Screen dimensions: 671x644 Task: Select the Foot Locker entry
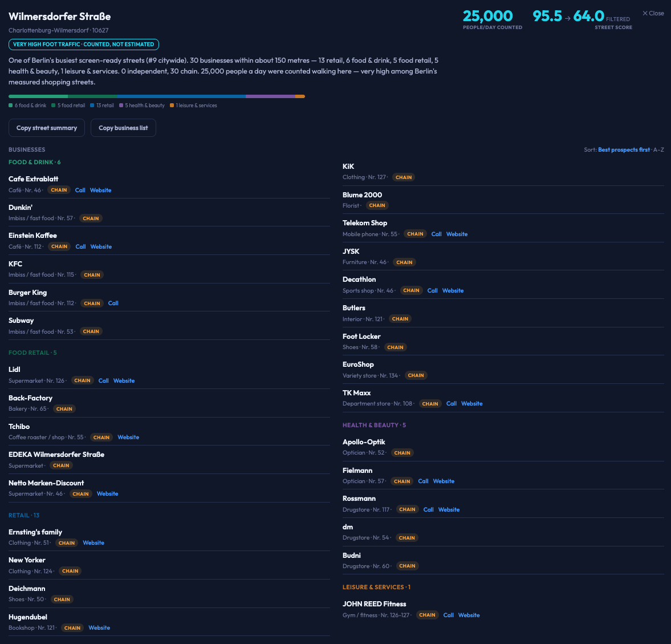361,337
